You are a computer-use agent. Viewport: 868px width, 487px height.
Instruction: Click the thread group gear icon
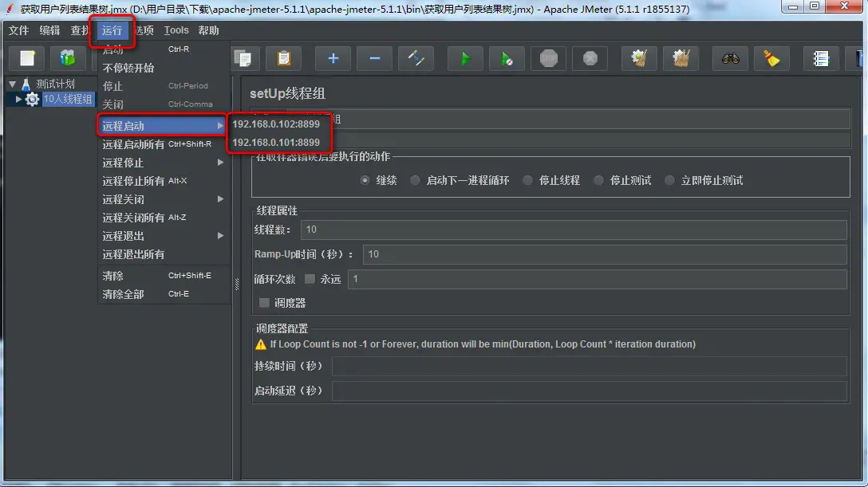(x=32, y=99)
